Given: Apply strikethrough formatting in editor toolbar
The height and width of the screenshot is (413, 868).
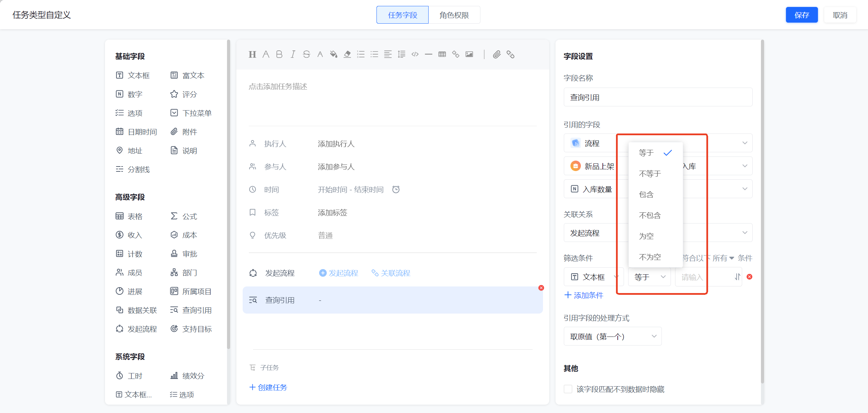Looking at the screenshot, I should click(306, 54).
